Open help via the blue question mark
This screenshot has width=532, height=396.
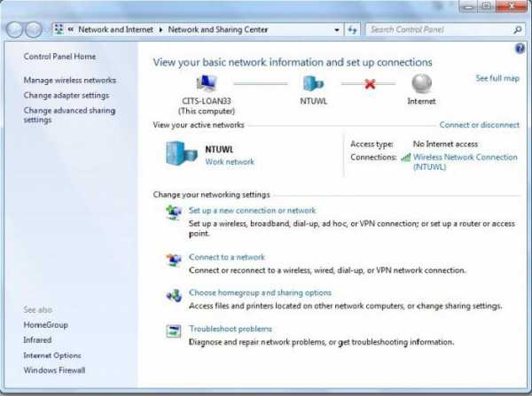coord(520,49)
